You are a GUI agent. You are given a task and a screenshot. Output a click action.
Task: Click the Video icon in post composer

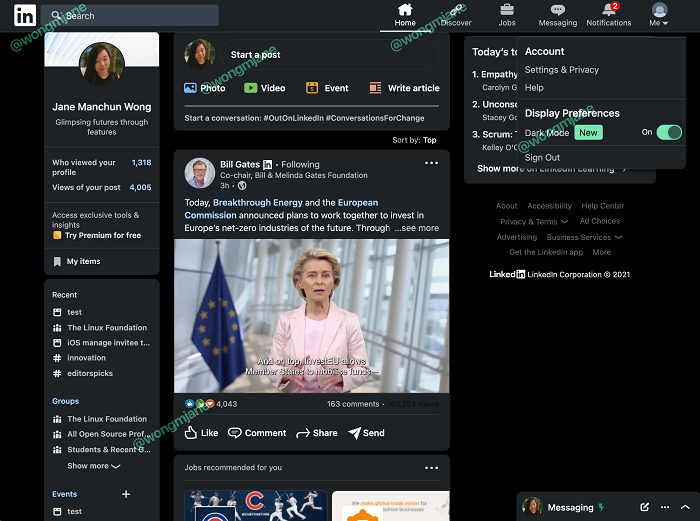coord(251,88)
